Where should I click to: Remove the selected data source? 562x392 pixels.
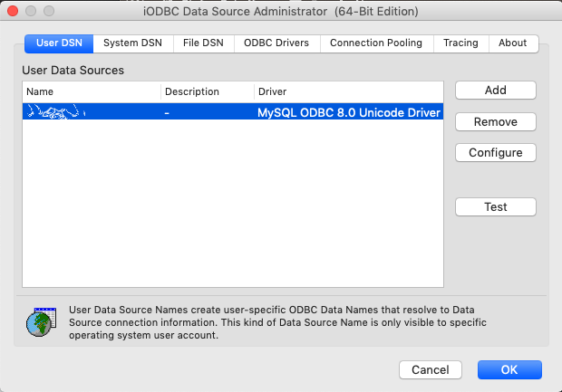496,121
